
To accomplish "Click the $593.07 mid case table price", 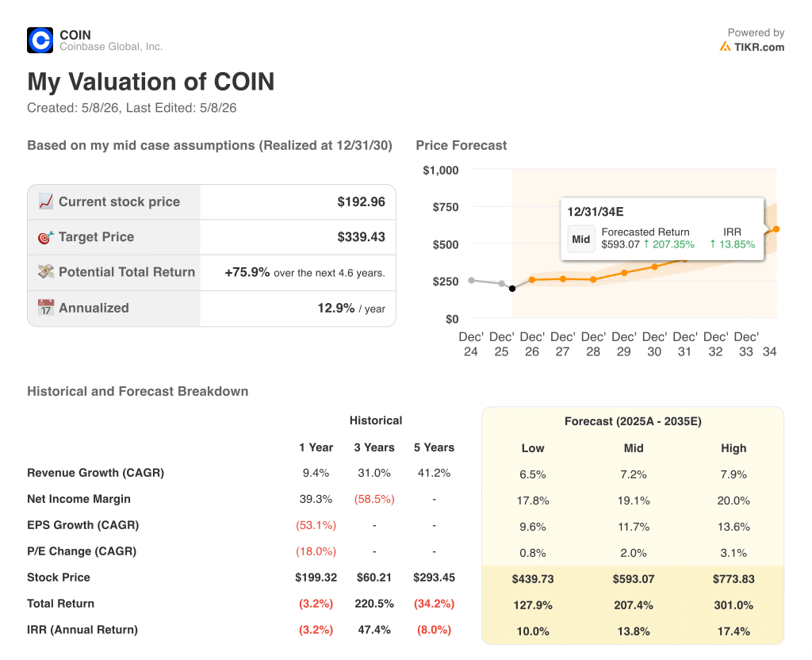I will [x=634, y=578].
